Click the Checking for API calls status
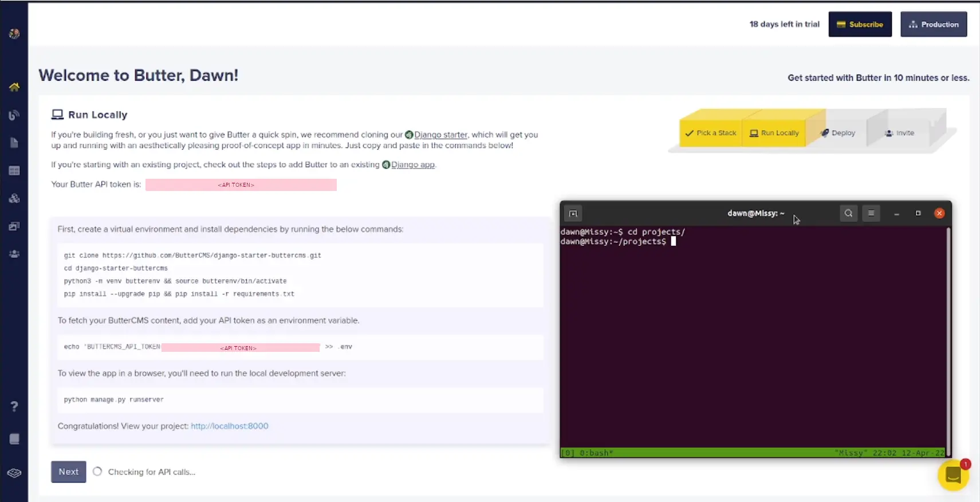Image resolution: width=980 pixels, height=502 pixels. tap(152, 472)
